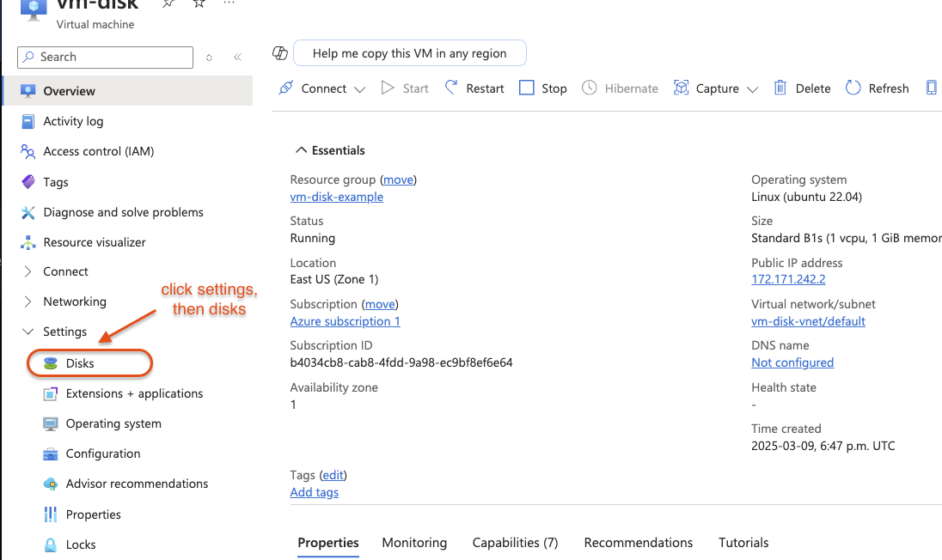942x560 pixels.
Task: Expand the Networking section in sidebar
Action: pyautogui.click(x=28, y=301)
